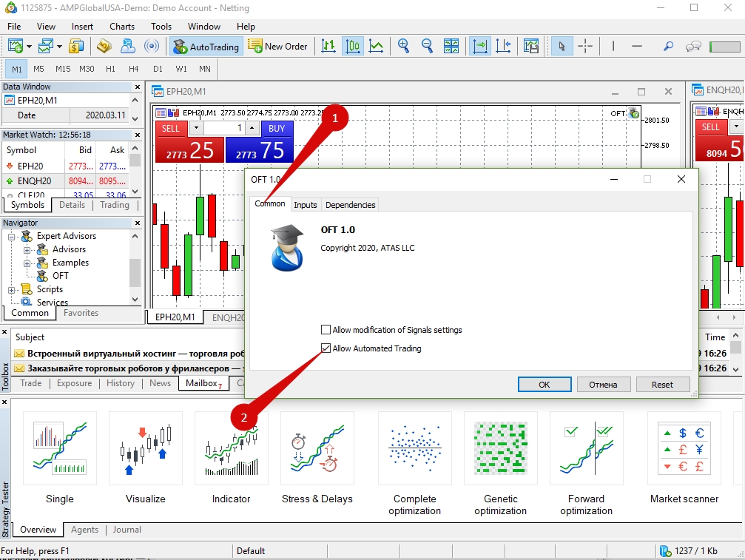Expand the Scripts folder in Navigator
745x560 pixels.
coord(13,289)
